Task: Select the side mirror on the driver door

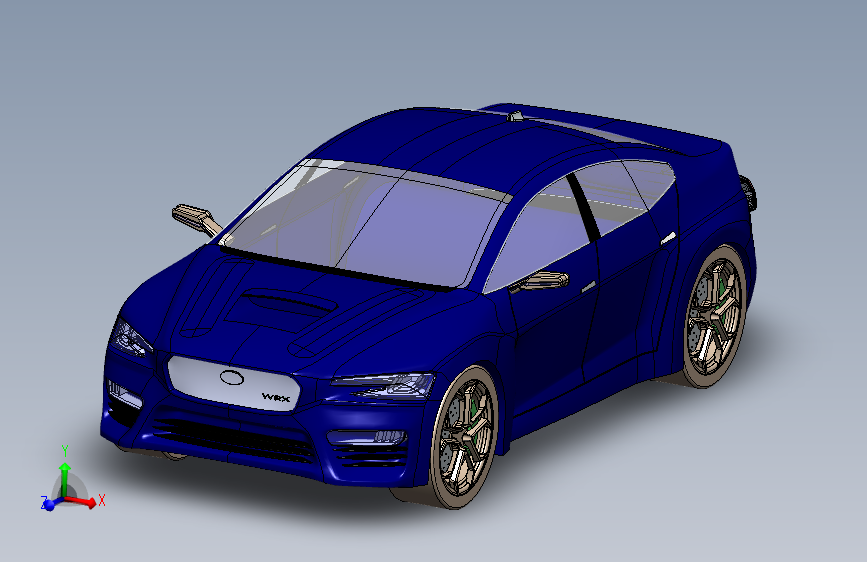Action: (x=541, y=282)
